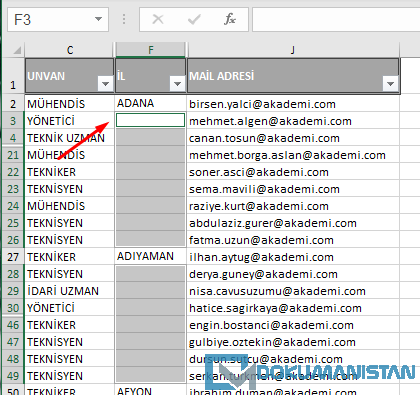Viewport: 420px width, 395px height.
Task: Click hatice.sagirkaya@akademi.com cell
Action: pos(293,308)
